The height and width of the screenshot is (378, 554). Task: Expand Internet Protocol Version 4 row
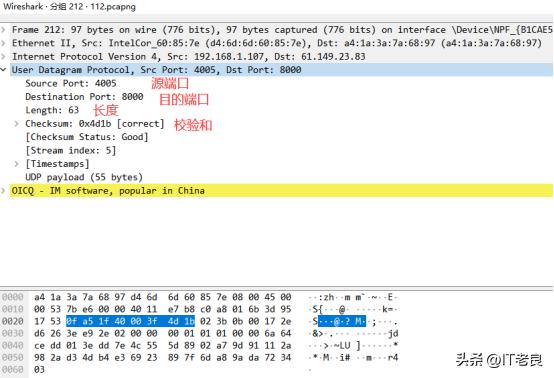click(x=3, y=57)
